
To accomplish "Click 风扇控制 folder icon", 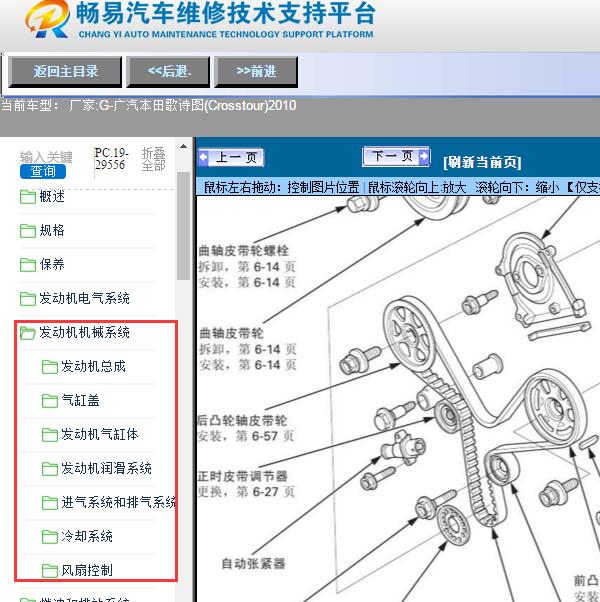I will pyautogui.click(x=50, y=571).
